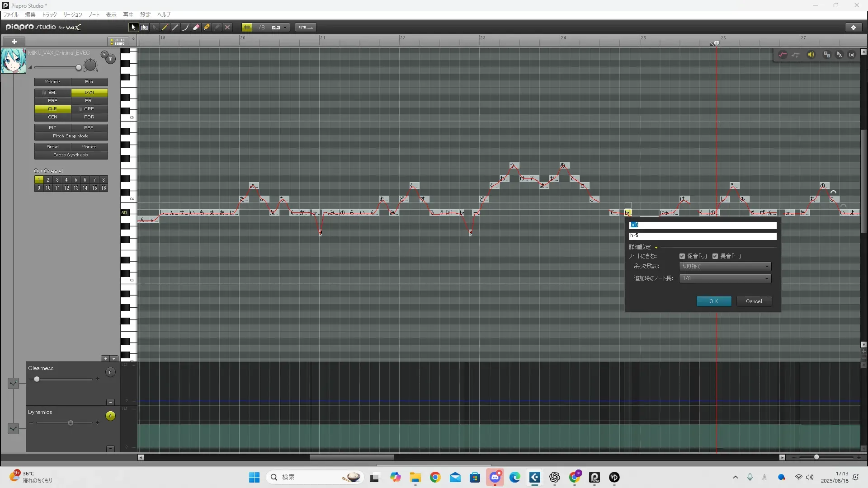Open the 追加時のノート長 dropdown
The image size is (868, 488).
coord(725,278)
